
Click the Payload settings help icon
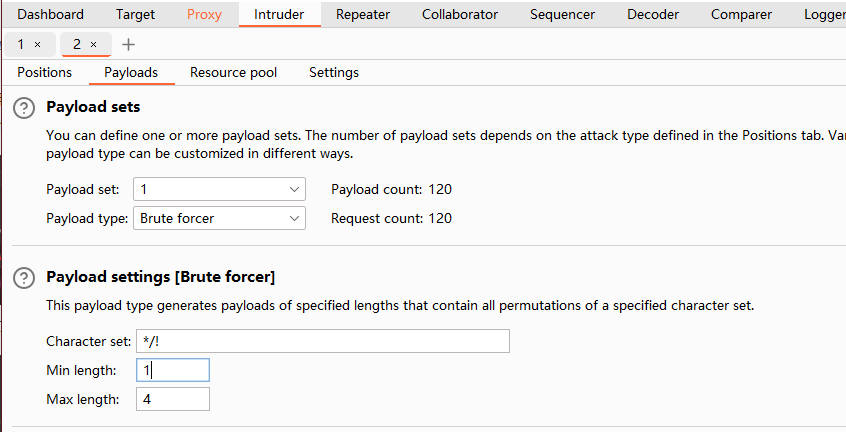24,277
